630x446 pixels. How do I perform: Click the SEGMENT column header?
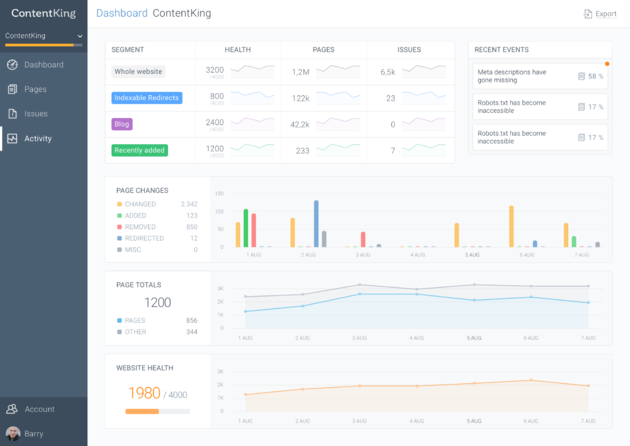click(x=127, y=50)
